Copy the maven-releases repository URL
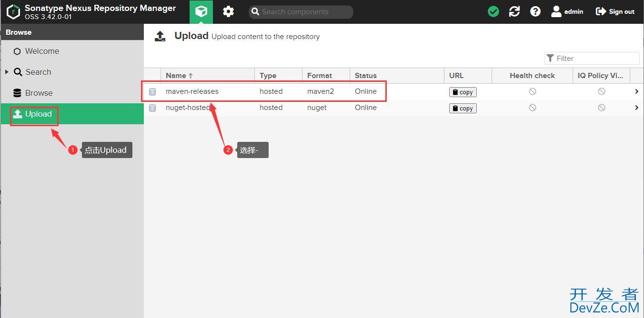644x318 pixels. (x=463, y=92)
